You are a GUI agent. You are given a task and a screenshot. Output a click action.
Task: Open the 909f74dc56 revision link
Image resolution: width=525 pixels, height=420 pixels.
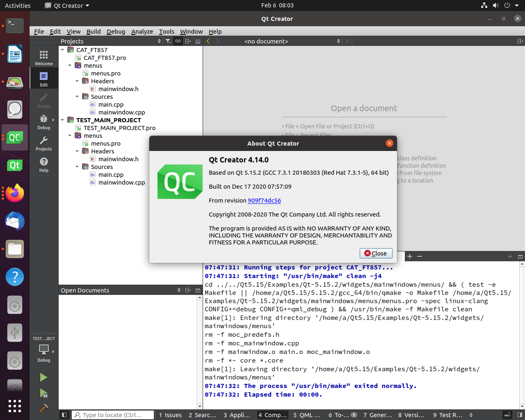264,201
